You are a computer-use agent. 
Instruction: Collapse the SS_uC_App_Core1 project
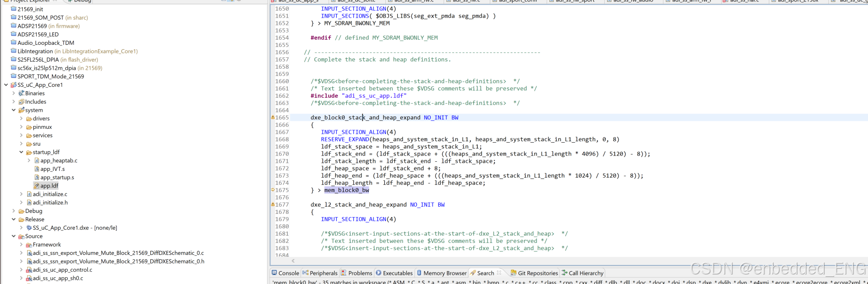click(x=6, y=85)
